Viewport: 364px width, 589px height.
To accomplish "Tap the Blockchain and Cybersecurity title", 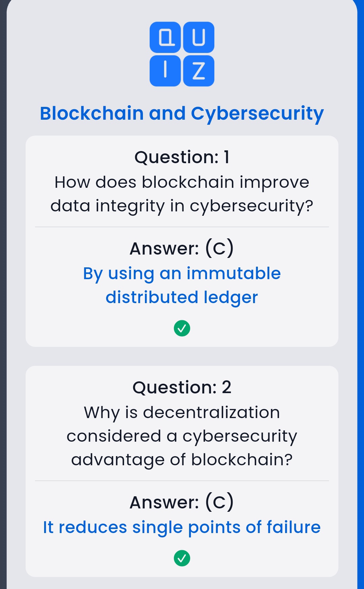I will click(182, 113).
